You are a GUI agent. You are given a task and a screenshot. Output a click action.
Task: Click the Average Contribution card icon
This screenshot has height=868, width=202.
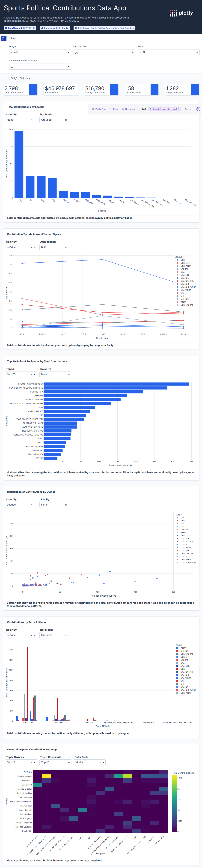(x=114, y=90)
